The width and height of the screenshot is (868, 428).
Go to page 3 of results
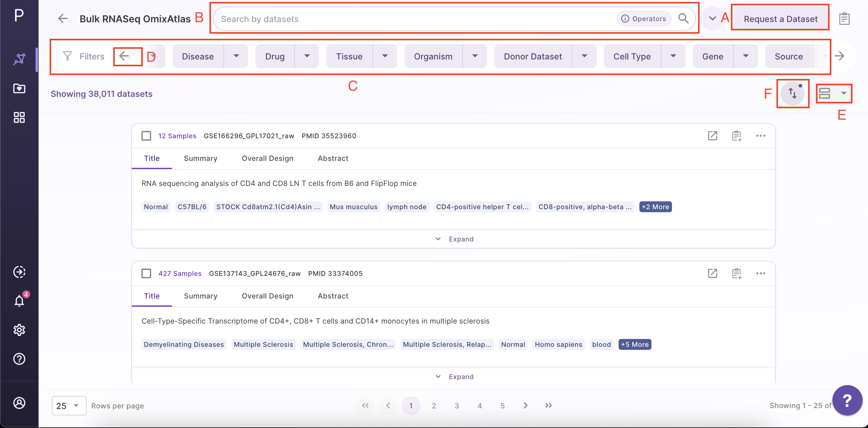457,405
